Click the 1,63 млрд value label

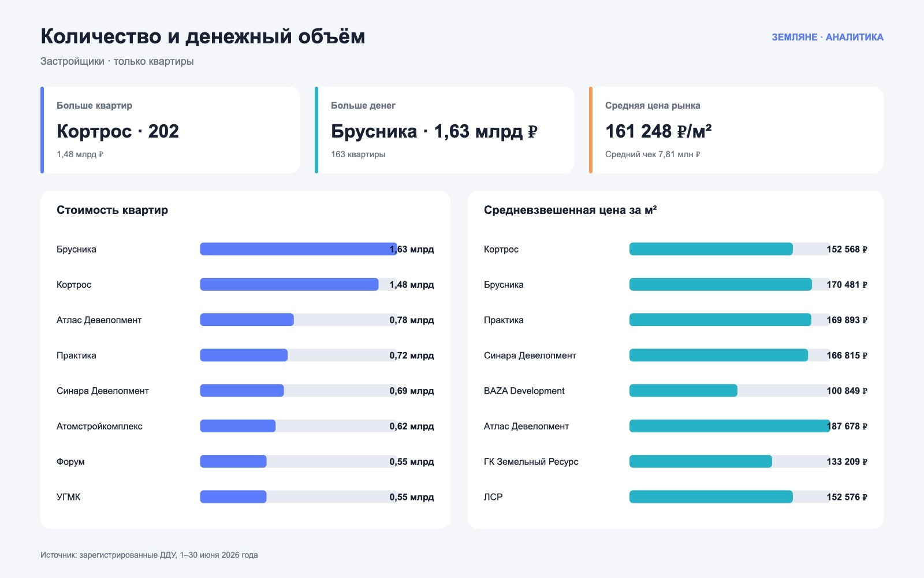[x=412, y=249]
